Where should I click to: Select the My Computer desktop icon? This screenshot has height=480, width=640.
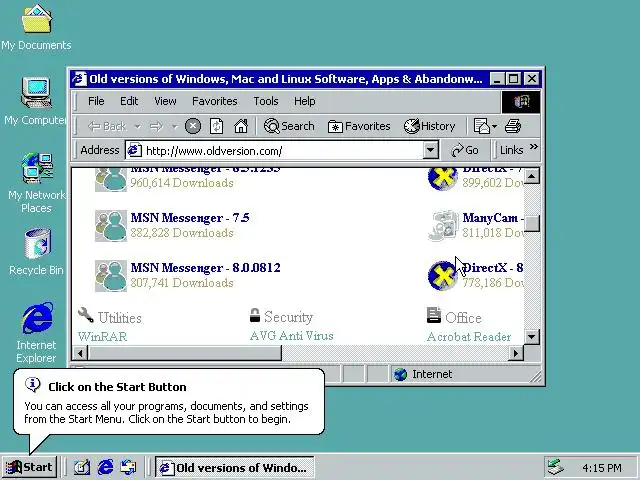[36, 101]
